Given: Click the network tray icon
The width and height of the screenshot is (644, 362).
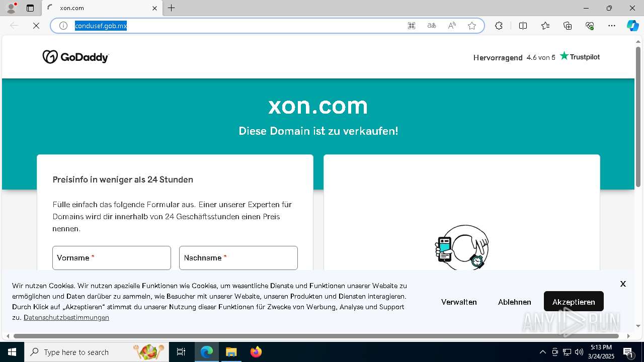Looking at the screenshot, I should click(x=567, y=352).
